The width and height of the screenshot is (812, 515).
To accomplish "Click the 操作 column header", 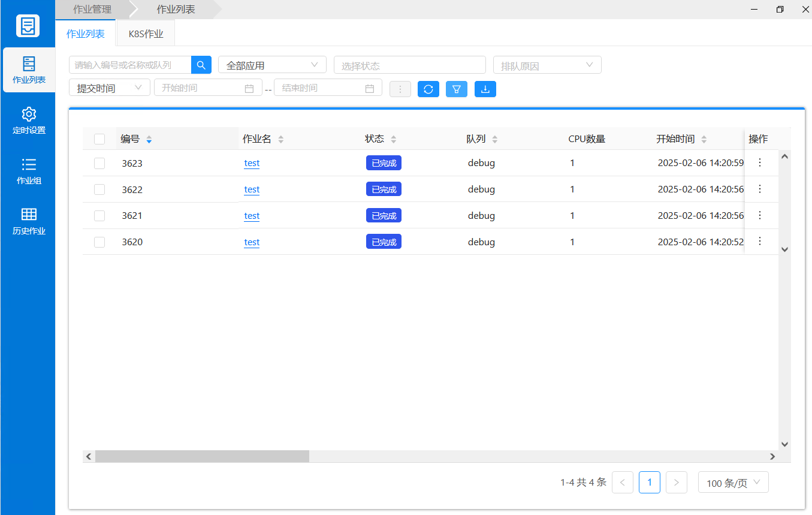I will pyautogui.click(x=758, y=139).
